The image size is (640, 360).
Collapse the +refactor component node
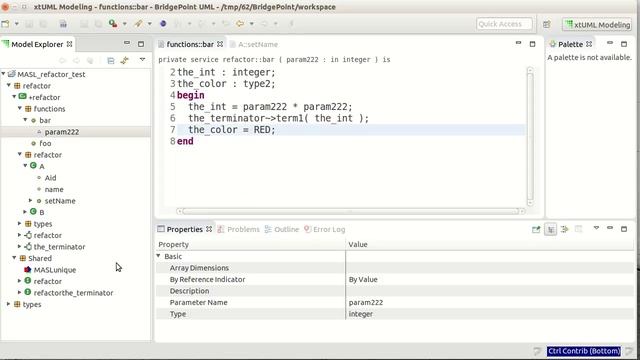click(x=14, y=97)
